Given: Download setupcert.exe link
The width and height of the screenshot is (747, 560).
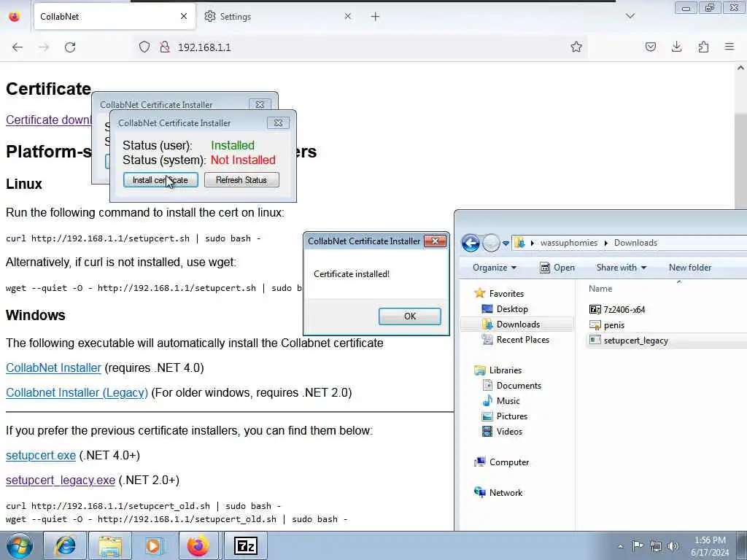Looking at the screenshot, I should (x=41, y=455).
